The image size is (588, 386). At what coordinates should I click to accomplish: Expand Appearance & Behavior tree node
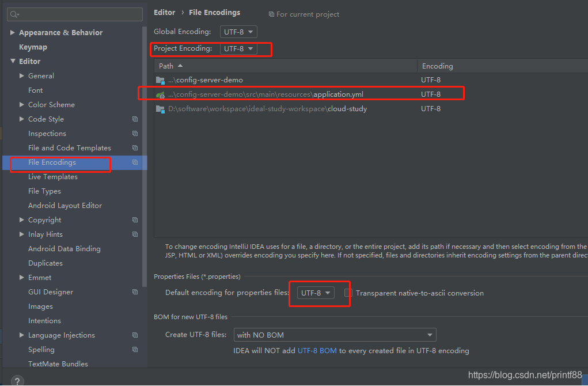[12, 33]
